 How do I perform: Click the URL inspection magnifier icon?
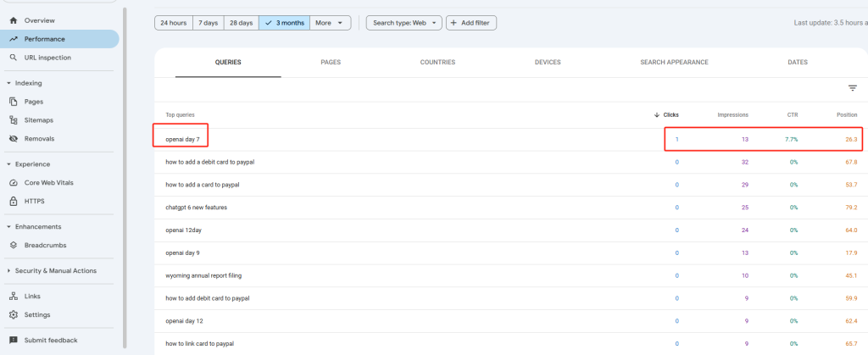click(14, 58)
